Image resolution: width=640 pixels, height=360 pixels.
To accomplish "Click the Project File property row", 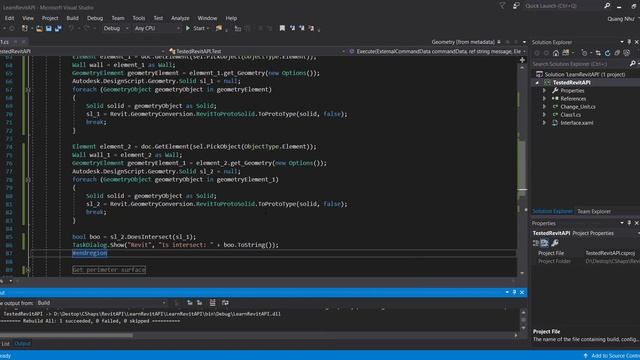I will coord(586,253).
